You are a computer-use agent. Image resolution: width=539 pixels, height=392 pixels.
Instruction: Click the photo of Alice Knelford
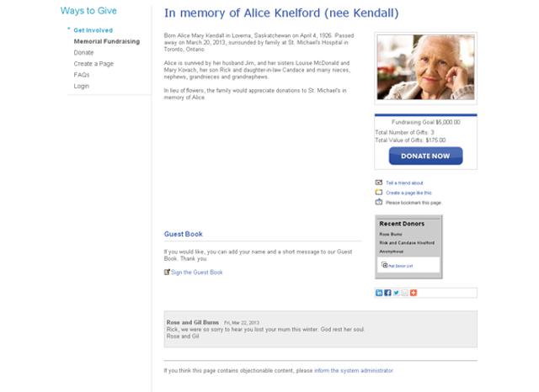click(x=425, y=67)
